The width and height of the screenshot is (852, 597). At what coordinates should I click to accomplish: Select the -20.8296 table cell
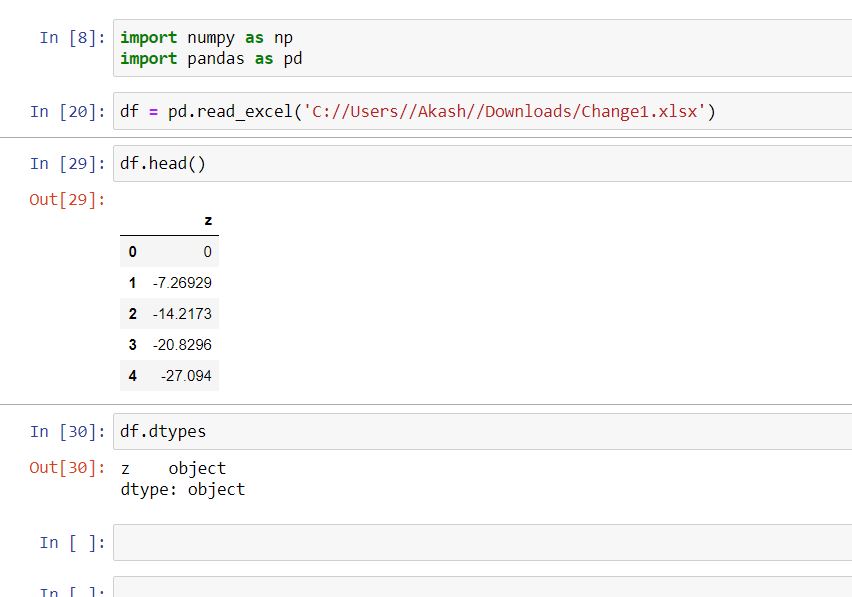[182, 344]
